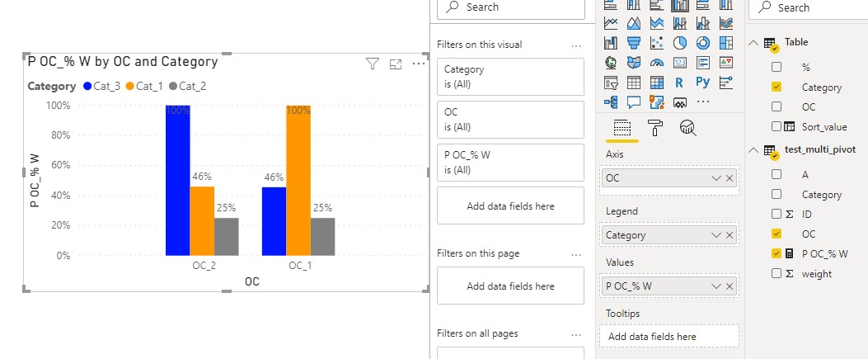868x359 pixels.
Task: Select the key influencers visual
Action: [x=726, y=83]
